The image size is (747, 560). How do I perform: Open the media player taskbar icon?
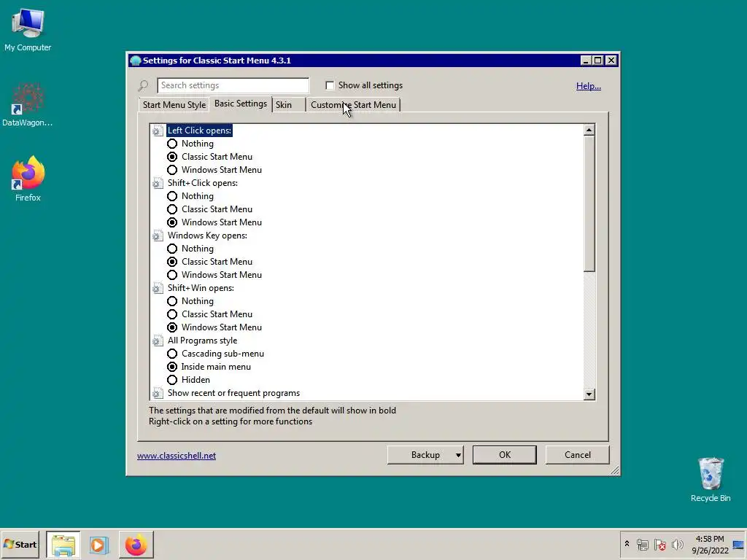[x=99, y=545]
